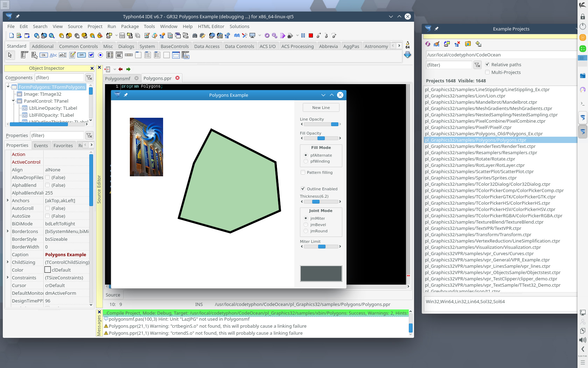Switch to the Events tab in Object Inspector
The image size is (588, 368).
[x=41, y=145]
